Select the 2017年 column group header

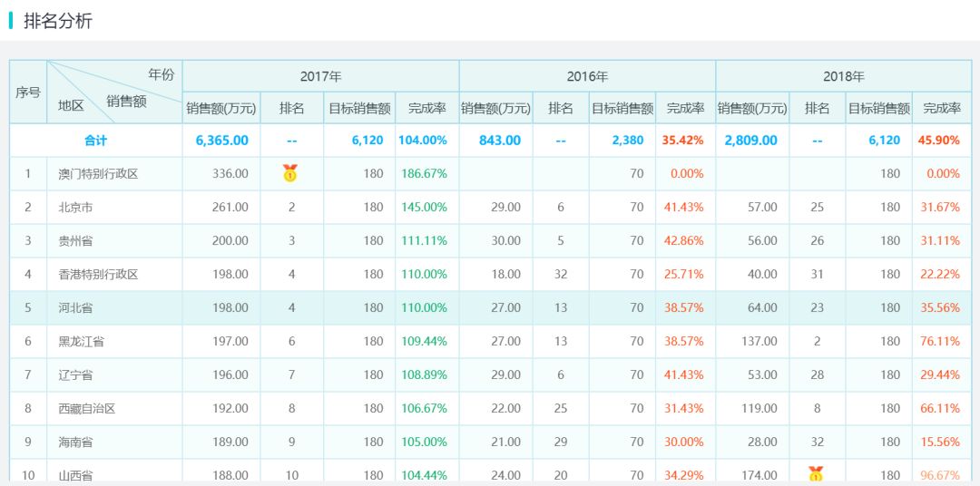coord(320,76)
